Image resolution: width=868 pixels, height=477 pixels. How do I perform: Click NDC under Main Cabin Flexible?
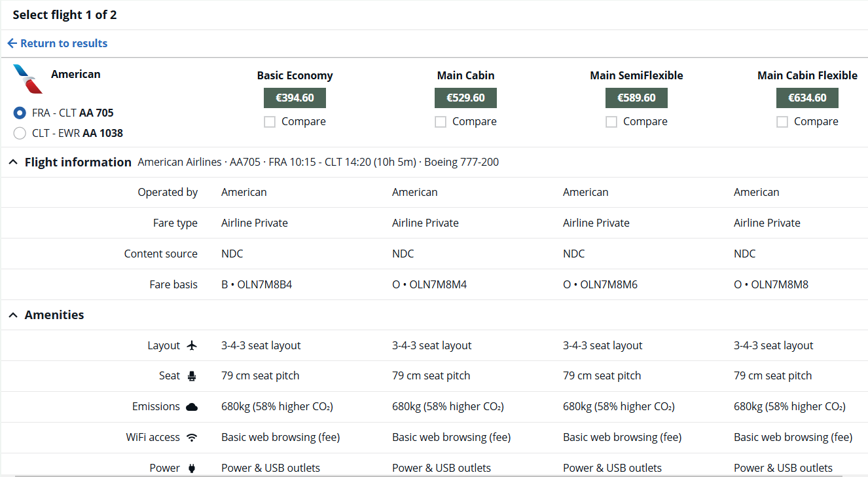745,254
